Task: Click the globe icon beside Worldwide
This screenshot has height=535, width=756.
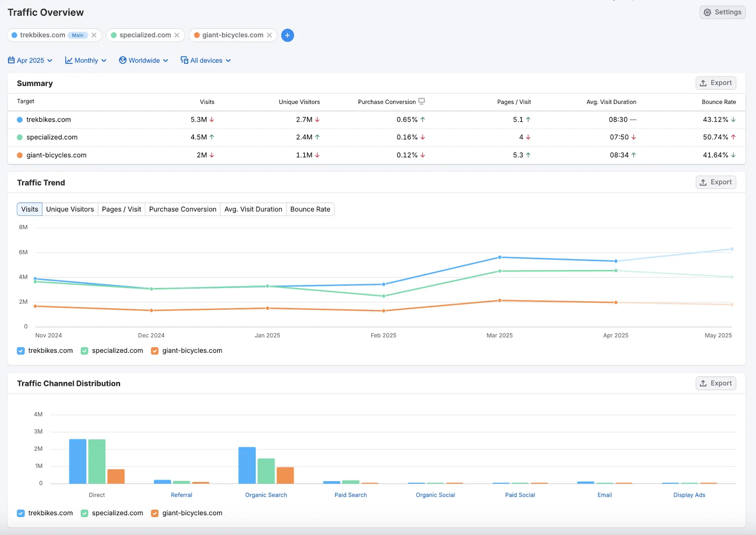Action: [x=122, y=60]
